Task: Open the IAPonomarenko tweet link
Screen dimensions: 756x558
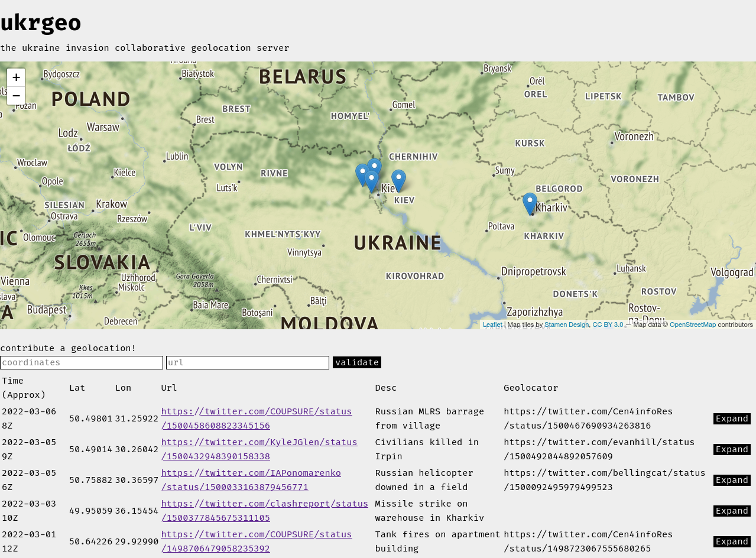Action: [251, 480]
